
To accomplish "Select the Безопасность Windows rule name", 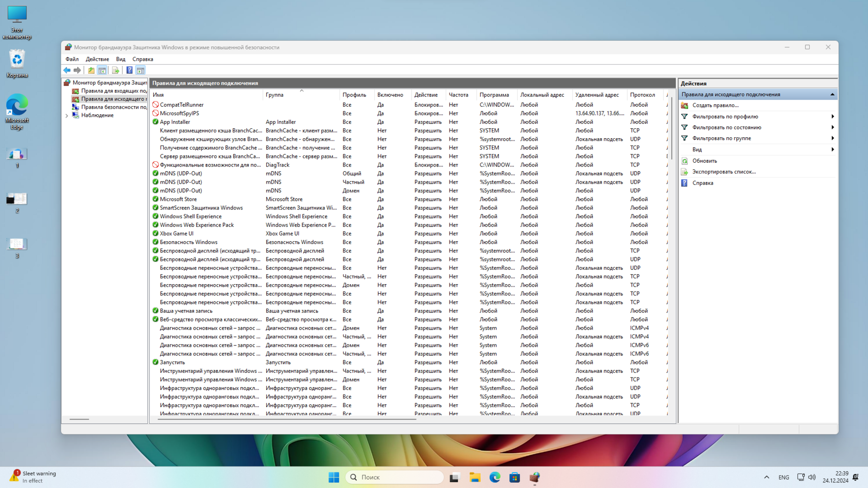I will (x=189, y=242).
